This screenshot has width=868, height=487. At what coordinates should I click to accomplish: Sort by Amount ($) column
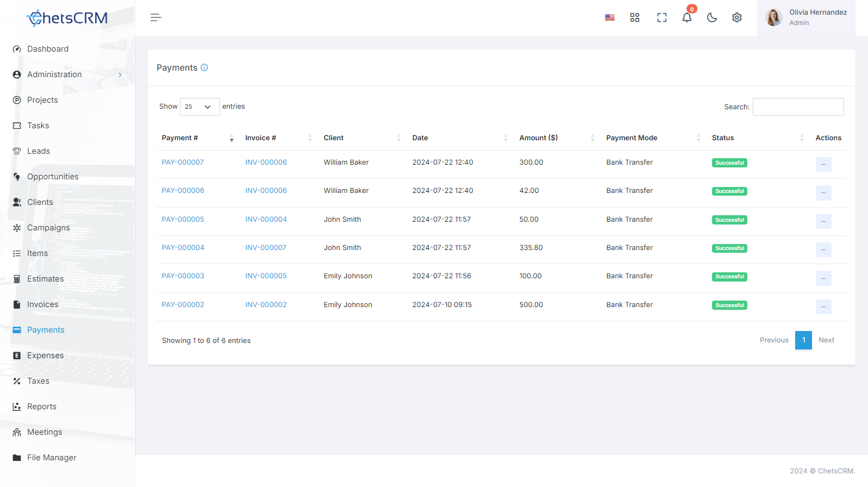coord(557,138)
